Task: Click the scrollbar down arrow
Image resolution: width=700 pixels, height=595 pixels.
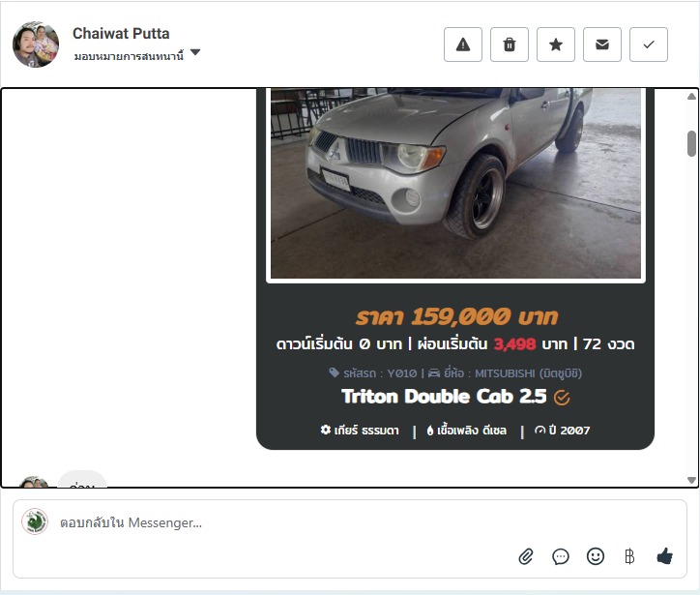Action: click(x=691, y=480)
